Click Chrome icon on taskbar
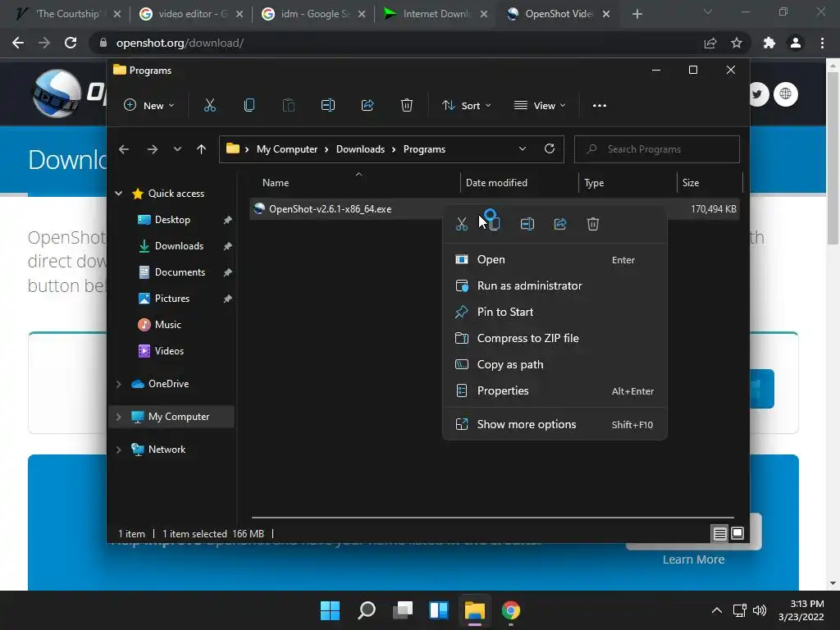840x630 pixels. point(511,610)
